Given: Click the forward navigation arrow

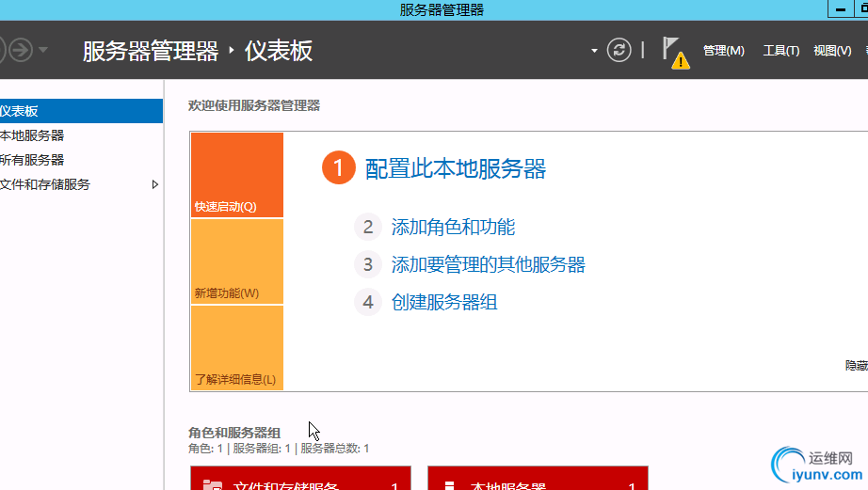Looking at the screenshot, I should 21,51.
